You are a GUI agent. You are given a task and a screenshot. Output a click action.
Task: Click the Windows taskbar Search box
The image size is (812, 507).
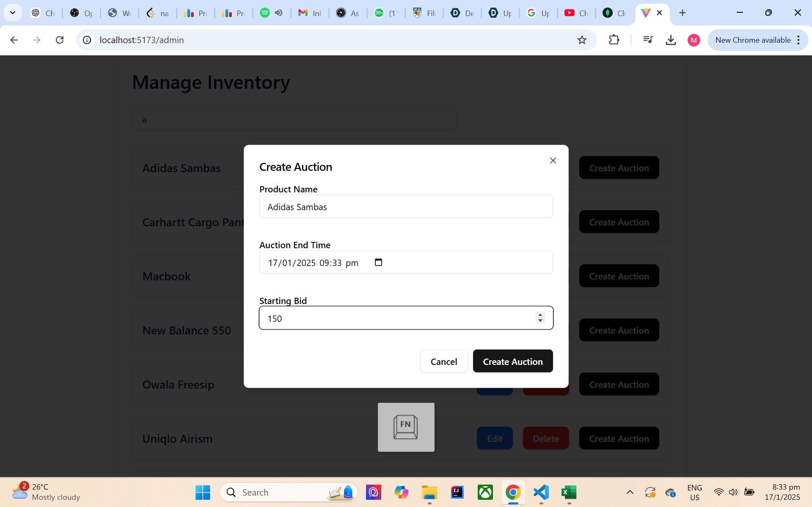(289, 492)
